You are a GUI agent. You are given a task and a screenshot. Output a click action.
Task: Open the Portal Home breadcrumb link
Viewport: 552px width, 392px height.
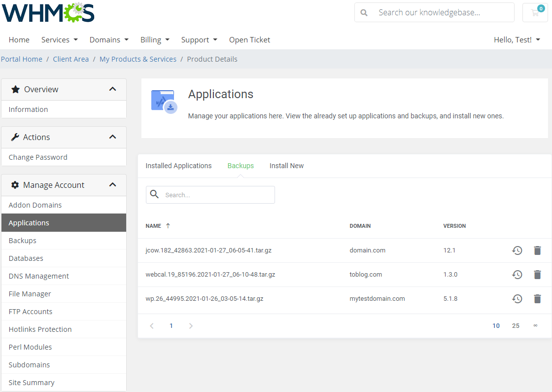tap(22, 59)
